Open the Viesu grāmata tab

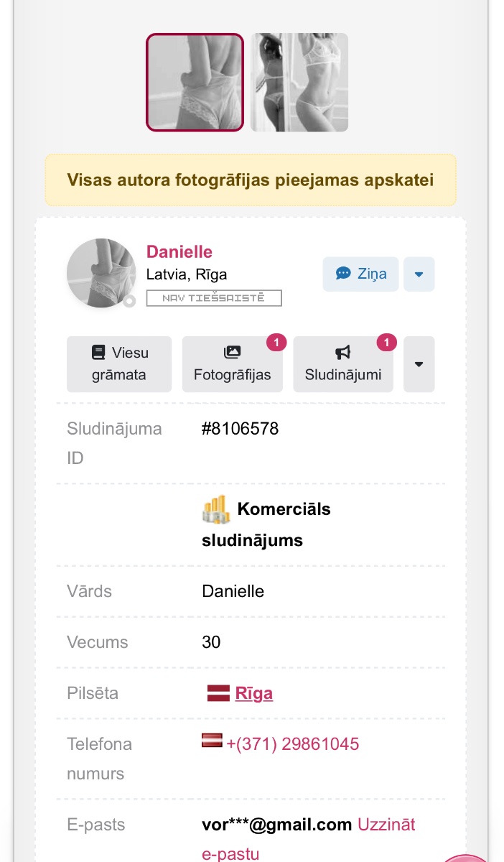coord(119,364)
